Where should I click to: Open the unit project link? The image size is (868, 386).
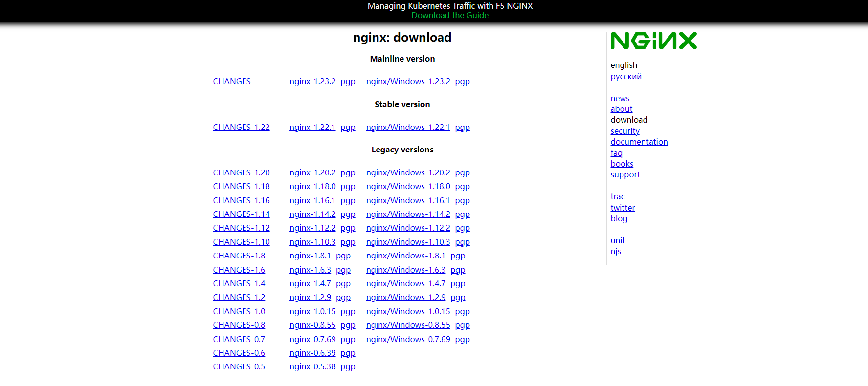click(x=618, y=240)
